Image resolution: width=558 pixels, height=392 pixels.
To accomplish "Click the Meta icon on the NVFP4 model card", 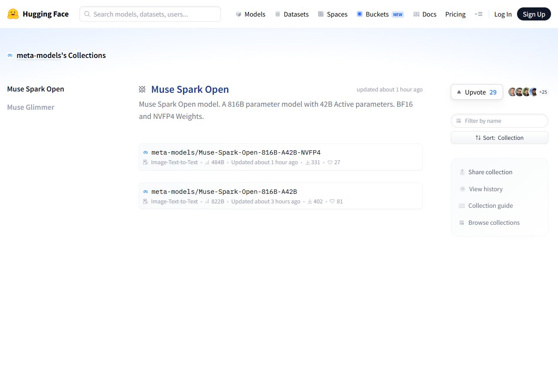I will click(x=146, y=152).
